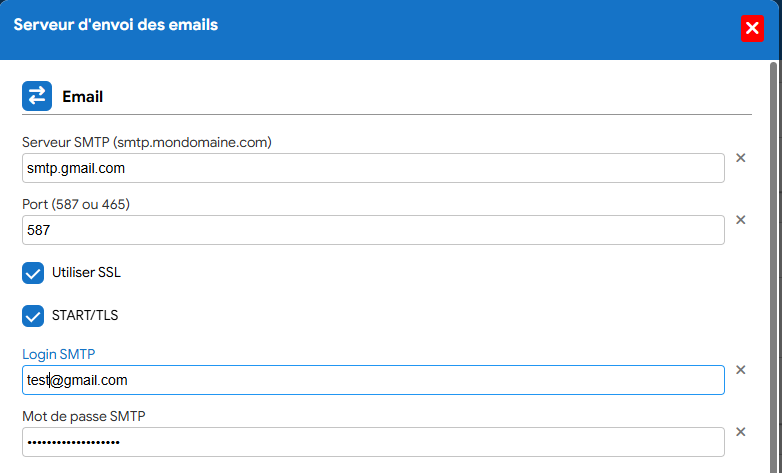Viewport: 782px width, 473px height.
Task: Click the Utiliser SSL label text
Action: (86, 272)
